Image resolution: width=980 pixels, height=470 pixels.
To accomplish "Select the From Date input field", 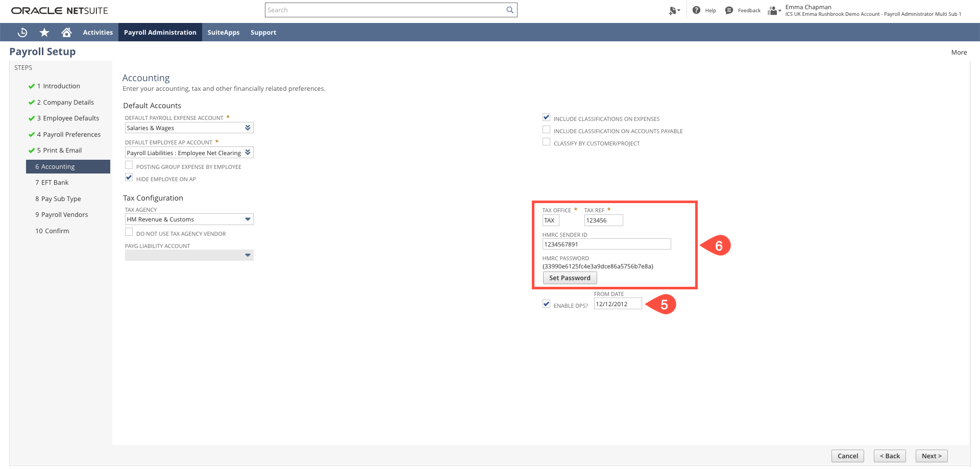I will [617, 303].
